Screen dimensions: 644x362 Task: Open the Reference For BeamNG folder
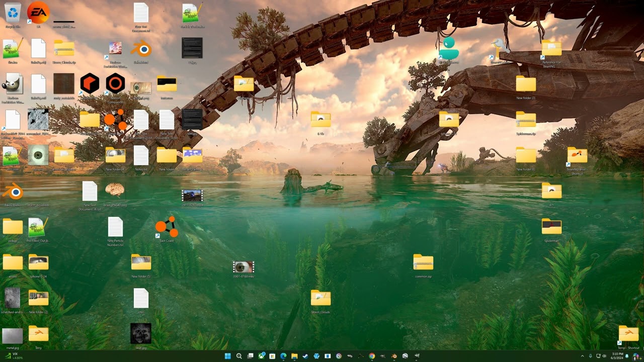(551, 50)
